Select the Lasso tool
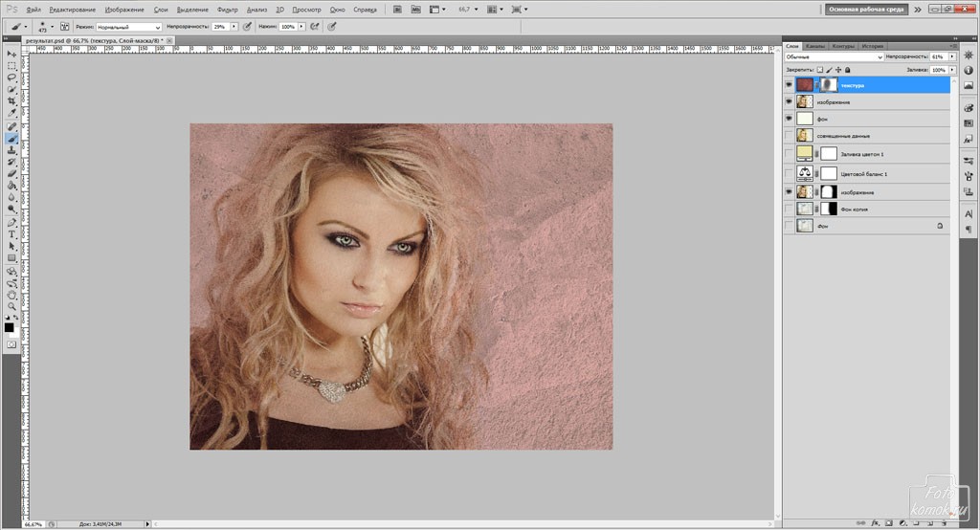Viewport: 980px width, 530px height. pos(11,77)
